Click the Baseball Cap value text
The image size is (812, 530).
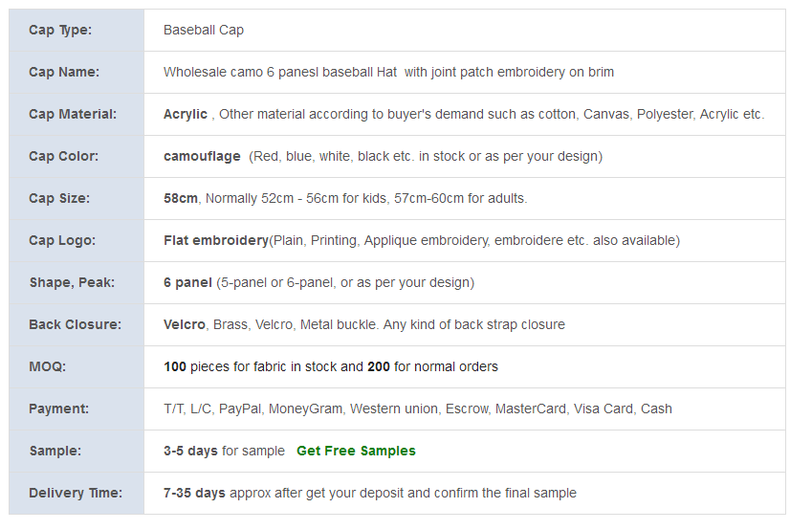pyautogui.click(x=204, y=30)
